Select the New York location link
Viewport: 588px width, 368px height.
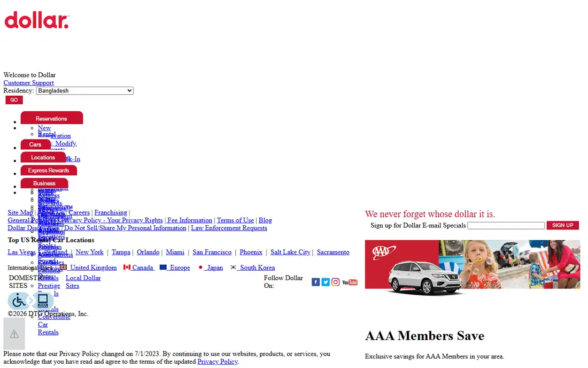pyautogui.click(x=89, y=252)
